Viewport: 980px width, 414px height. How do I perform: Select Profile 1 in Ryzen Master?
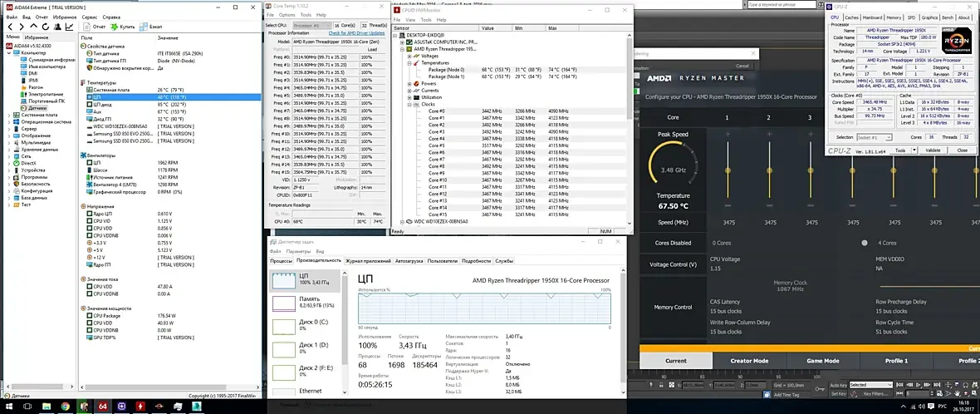(896, 361)
